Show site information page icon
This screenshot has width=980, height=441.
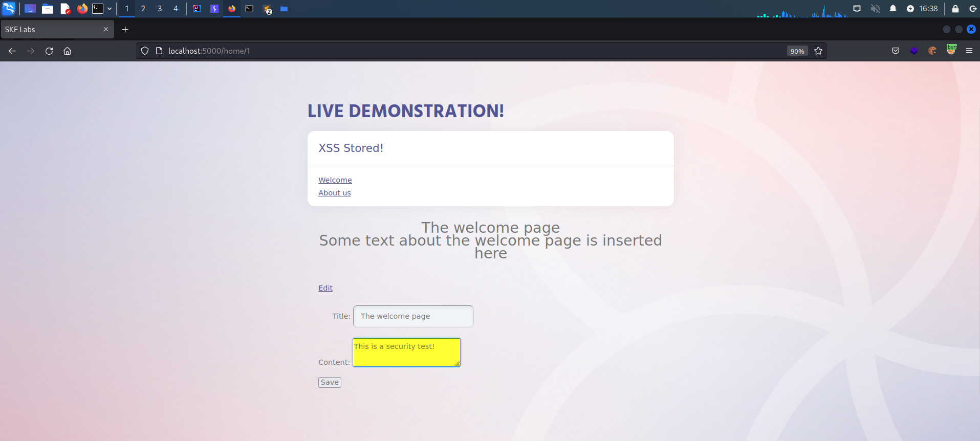tap(159, 51)
